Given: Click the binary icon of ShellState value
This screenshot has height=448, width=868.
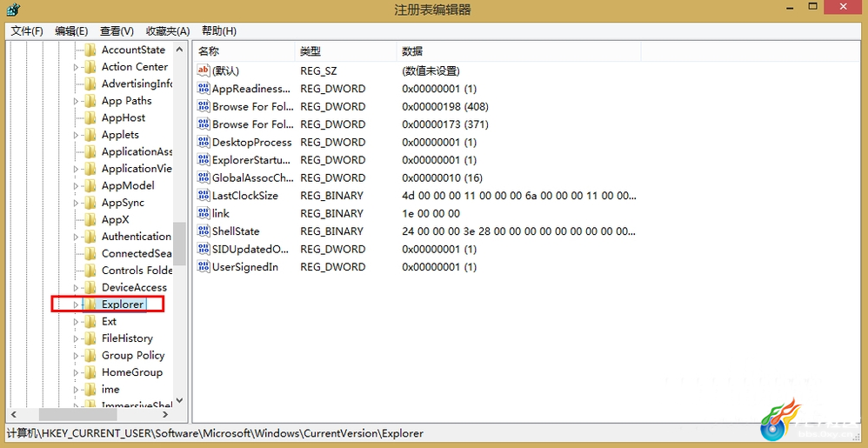Looking at the screenshot, I should pyautogui.click(x=204, y=231).
